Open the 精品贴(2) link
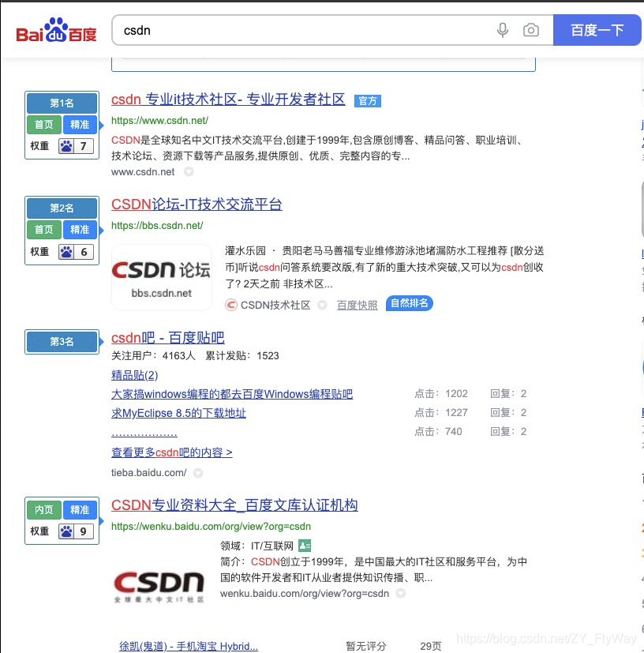 pyautogui.click(x=134, y=374)
